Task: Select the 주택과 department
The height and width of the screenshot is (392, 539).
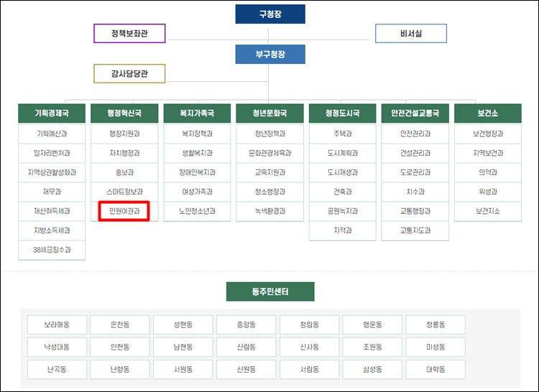Action: click(x=343, y=134)
